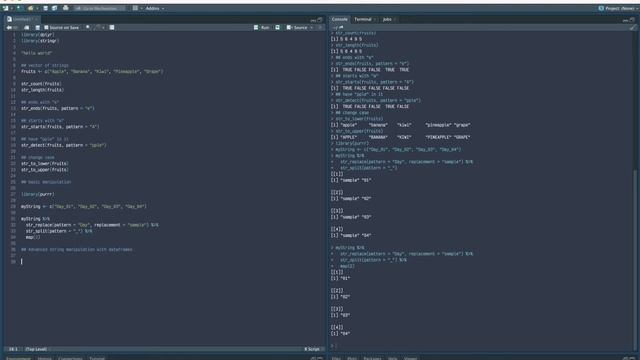Click the Print icon in main toolbar
Image resolution: width=640 pixels, height=360 pixels.
pos(66,8)
